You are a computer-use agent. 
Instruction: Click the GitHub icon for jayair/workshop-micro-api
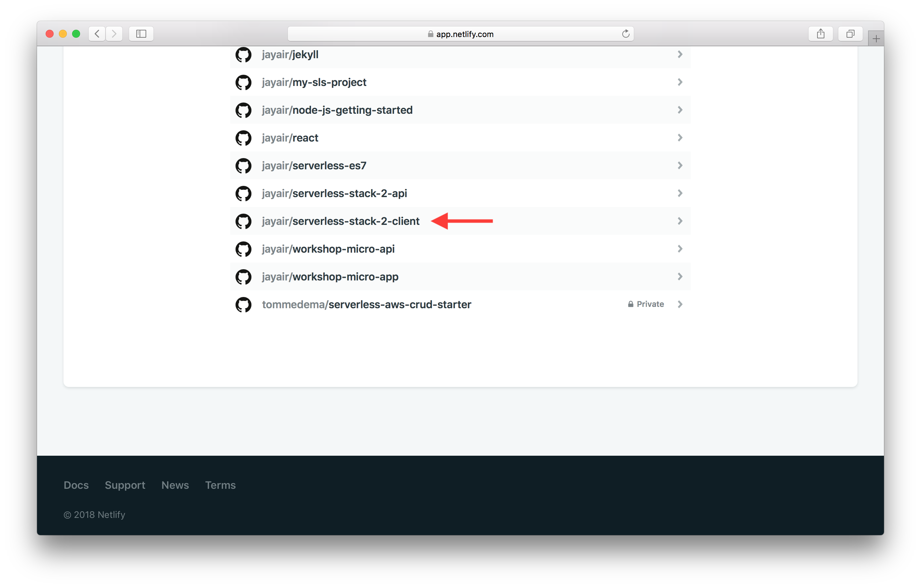coord(243,248)
